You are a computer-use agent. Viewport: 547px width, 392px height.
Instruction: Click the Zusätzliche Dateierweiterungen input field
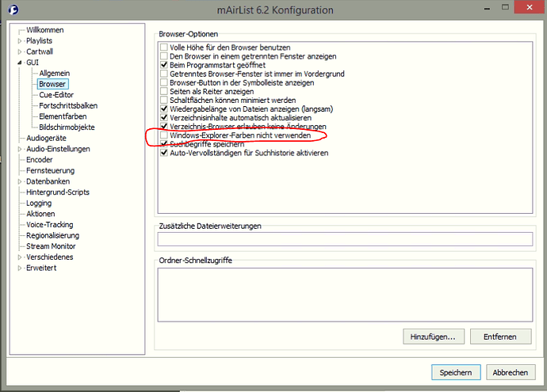[345, 239]
